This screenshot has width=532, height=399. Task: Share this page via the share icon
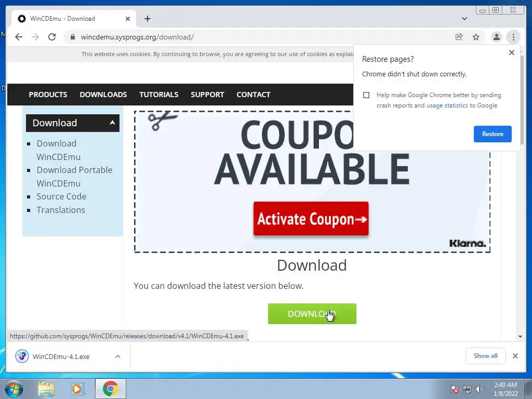459,37
